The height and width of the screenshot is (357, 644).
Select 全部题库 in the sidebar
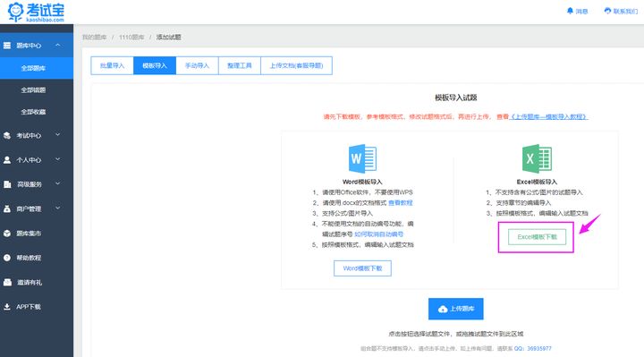click(x=37, y=68)
